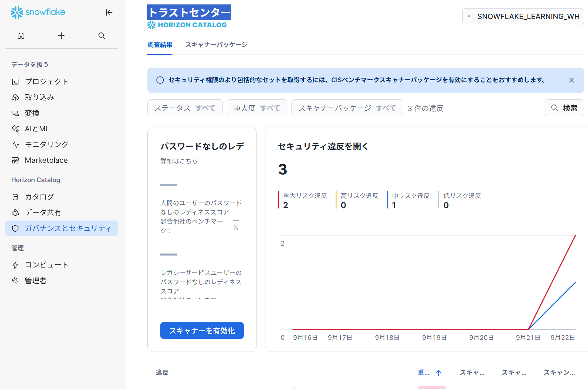Click the 違反 column header
The image size is (588, 389).
[162, 373]
